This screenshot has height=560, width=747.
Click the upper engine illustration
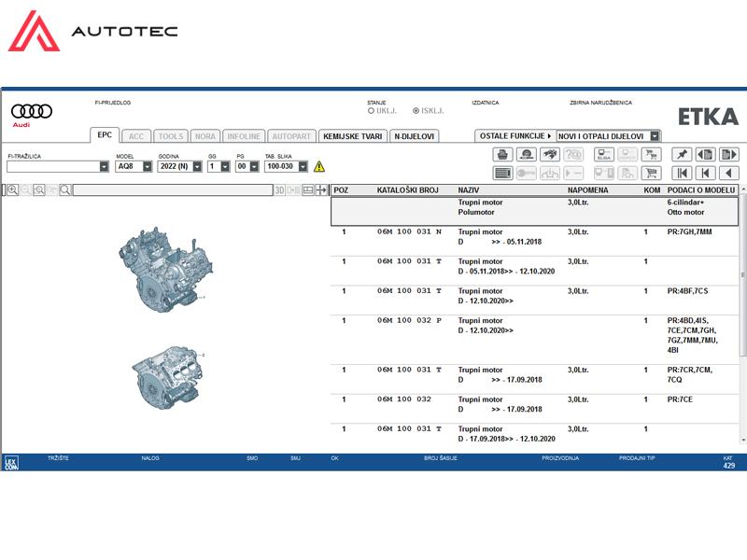pyautogui.click(x=165, y=271)
